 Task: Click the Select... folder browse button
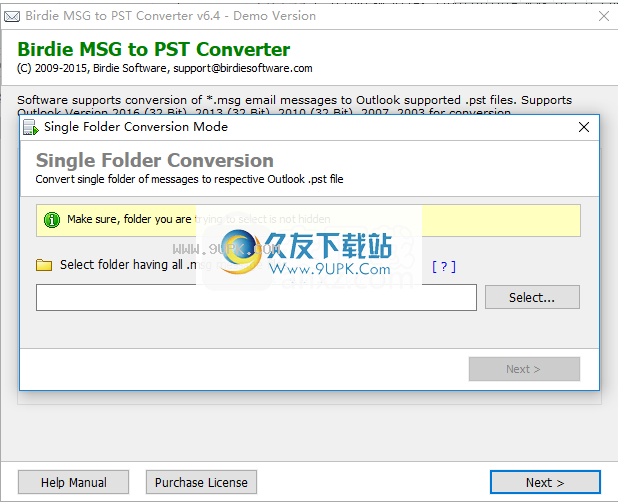tap(532, 297)
